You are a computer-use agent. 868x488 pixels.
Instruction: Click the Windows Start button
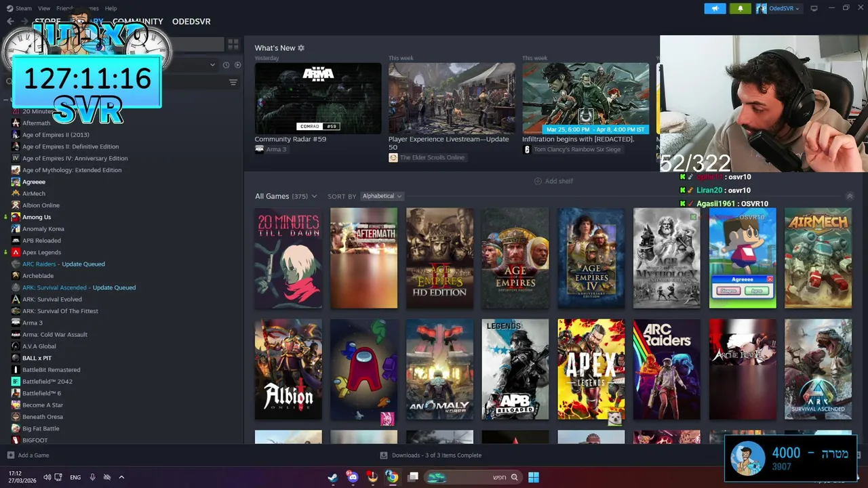tap(534, 477)
